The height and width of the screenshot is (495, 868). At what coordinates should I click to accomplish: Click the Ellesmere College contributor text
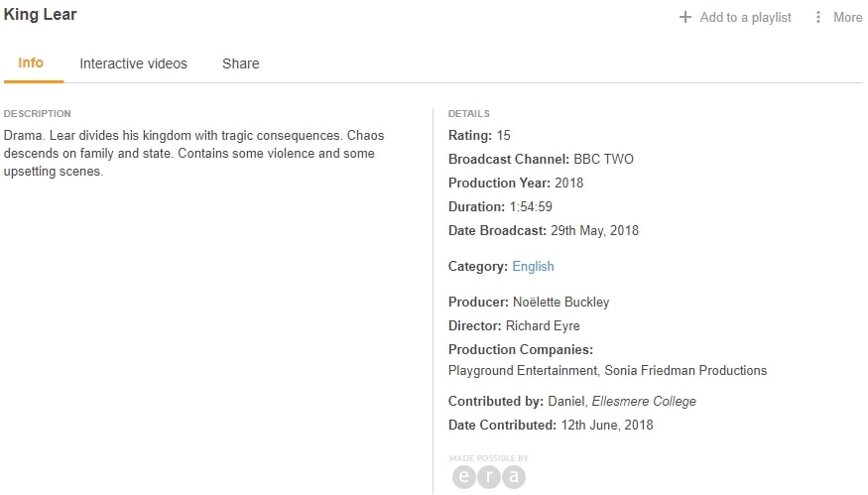(x=644, y=401)
